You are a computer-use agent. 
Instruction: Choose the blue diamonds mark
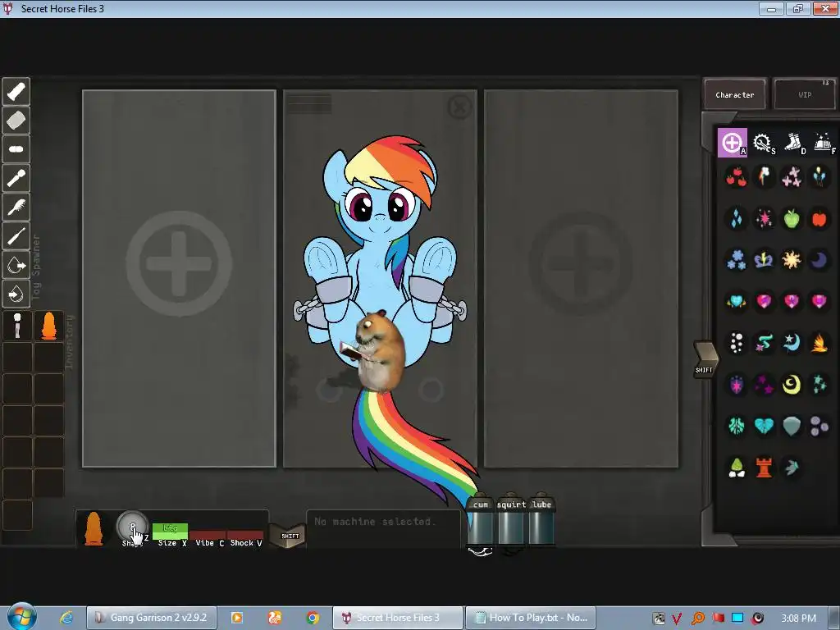[x=736, y=218]
